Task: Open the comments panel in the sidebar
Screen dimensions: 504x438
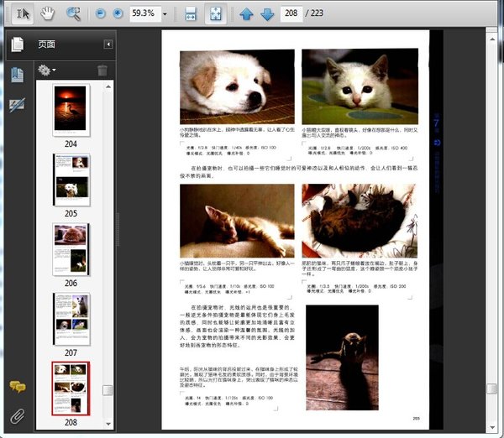Action: 17,387
